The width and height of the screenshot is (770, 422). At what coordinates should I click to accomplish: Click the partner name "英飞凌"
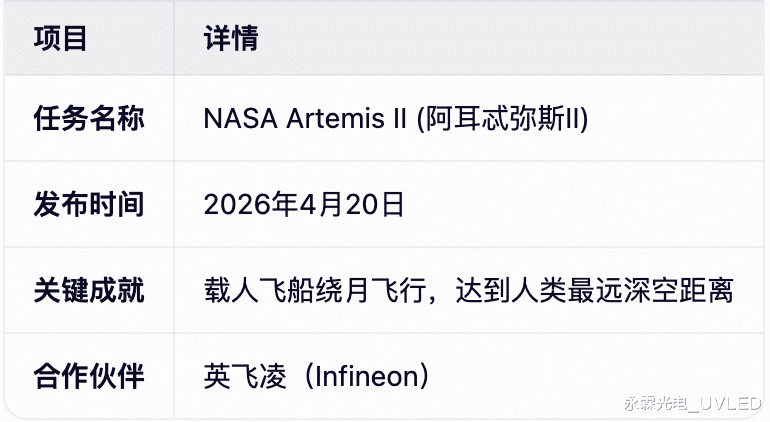click(245, 377)
